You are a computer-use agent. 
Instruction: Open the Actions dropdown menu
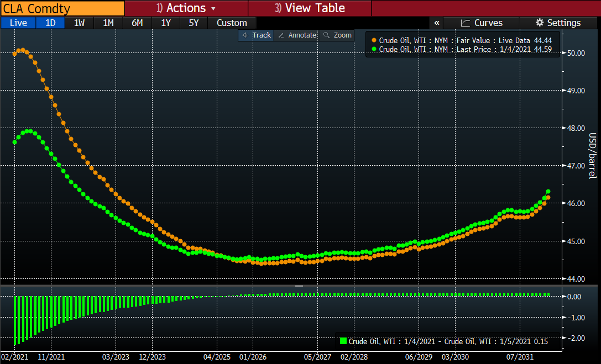point(186,8)
